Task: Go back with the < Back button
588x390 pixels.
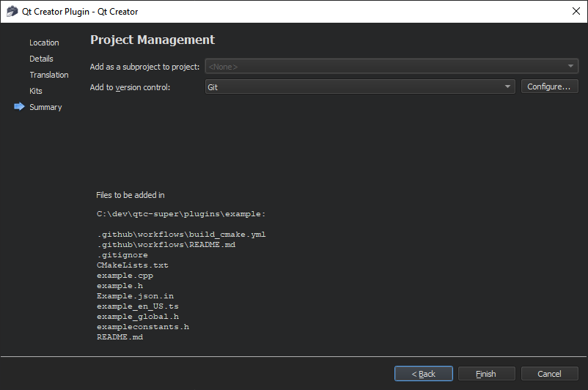Action: (423, 373)
